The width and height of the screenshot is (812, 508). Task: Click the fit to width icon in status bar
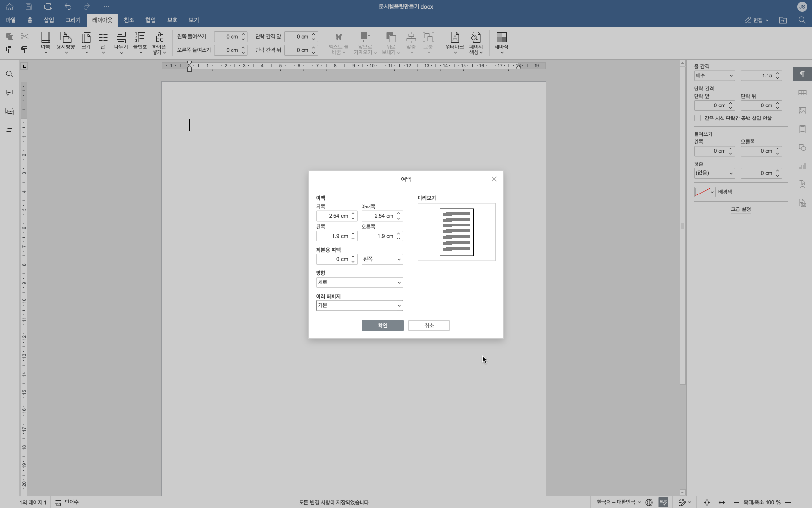point(722,502)
